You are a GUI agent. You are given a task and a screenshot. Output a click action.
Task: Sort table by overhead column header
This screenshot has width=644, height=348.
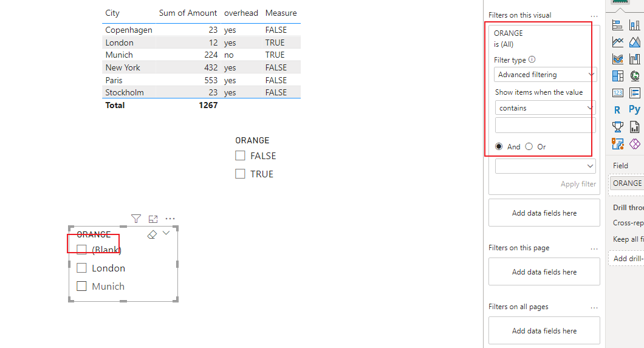click(x=241, y=13)
